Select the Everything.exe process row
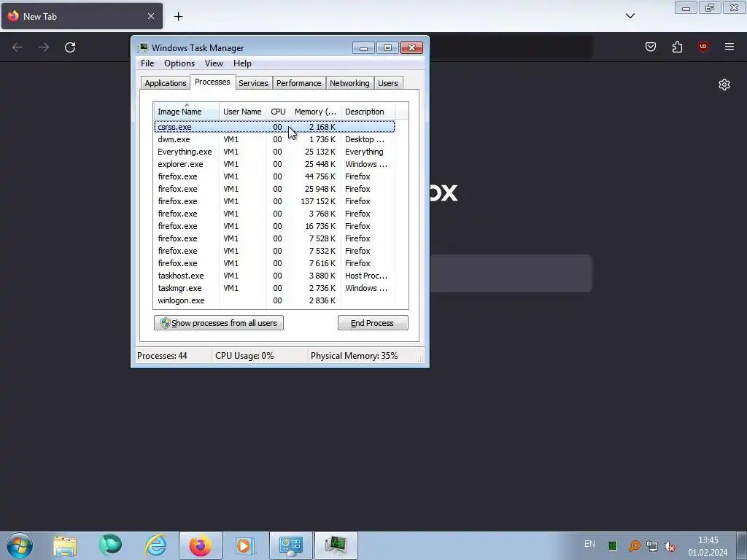This screenshot has width=747, height=560. [x=274, y=152]
